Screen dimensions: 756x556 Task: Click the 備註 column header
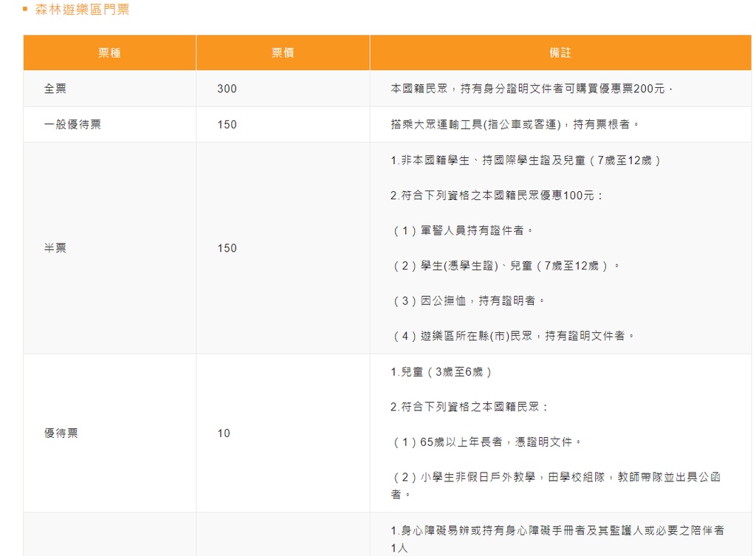[560, 53]
